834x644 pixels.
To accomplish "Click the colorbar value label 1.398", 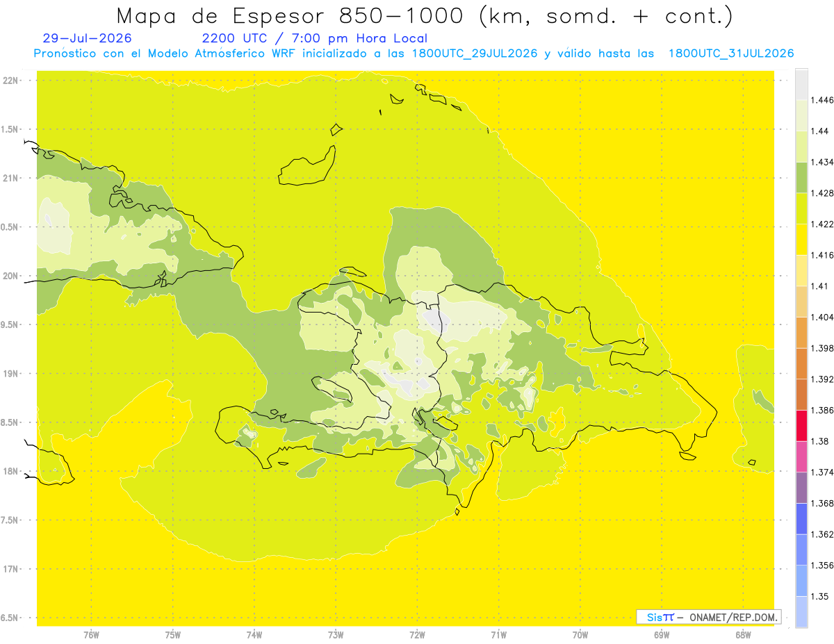I will click(822, 348).
